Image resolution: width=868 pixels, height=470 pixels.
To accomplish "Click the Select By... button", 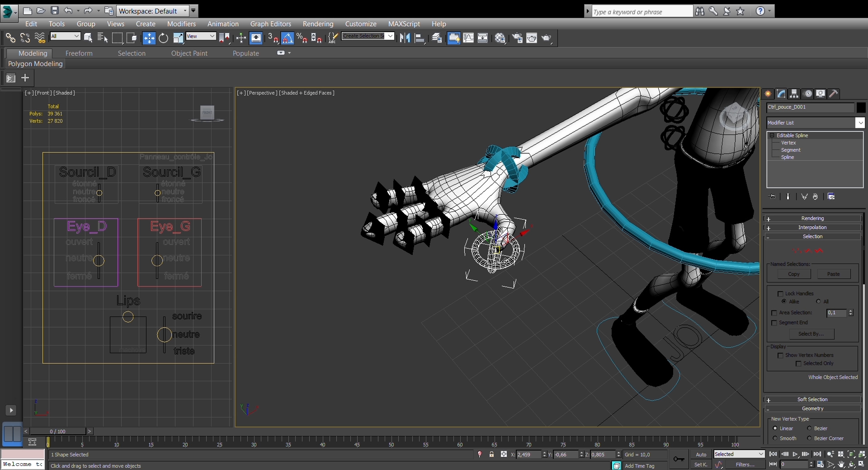I will (x=812, y=334).
